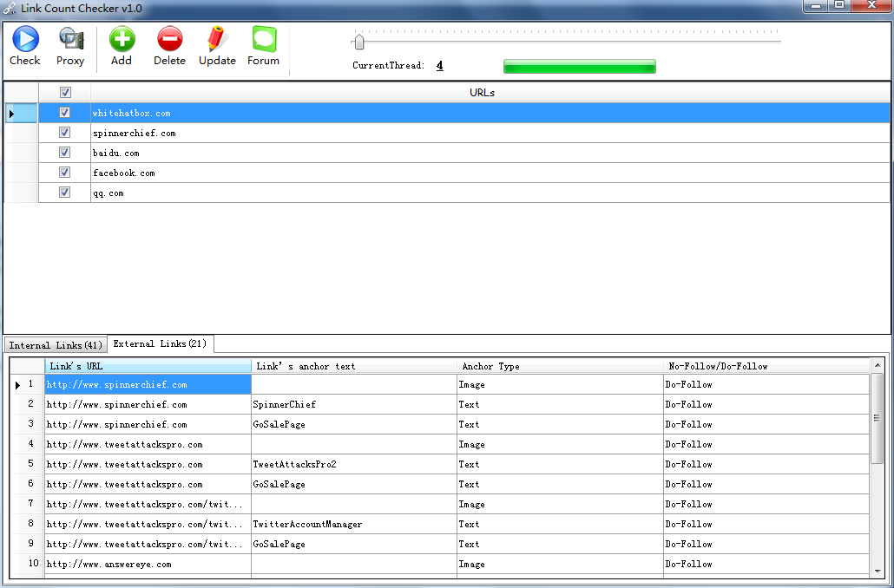Click the app icon in title bar

[x=10, y=8]
